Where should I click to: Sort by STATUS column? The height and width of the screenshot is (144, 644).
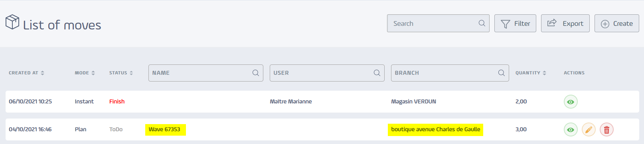[121, 73]
